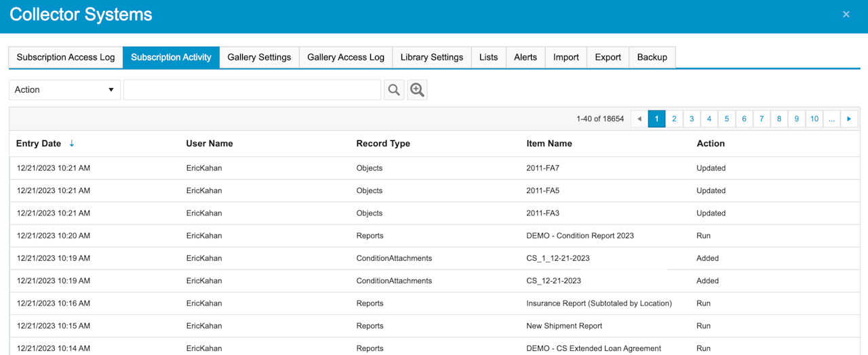This screenshot has height=355, width=868.
Task: Sort by User Name column header
Action: coord(210,144)
